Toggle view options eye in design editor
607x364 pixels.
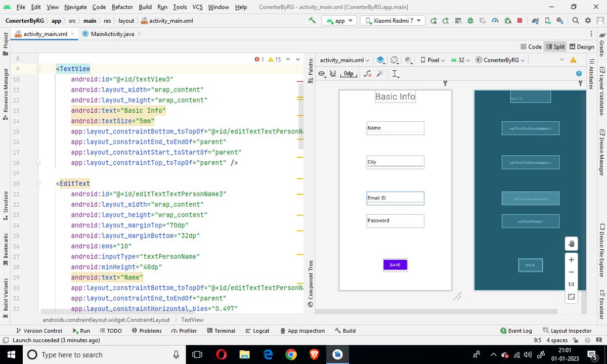click(x=322, y=74)
